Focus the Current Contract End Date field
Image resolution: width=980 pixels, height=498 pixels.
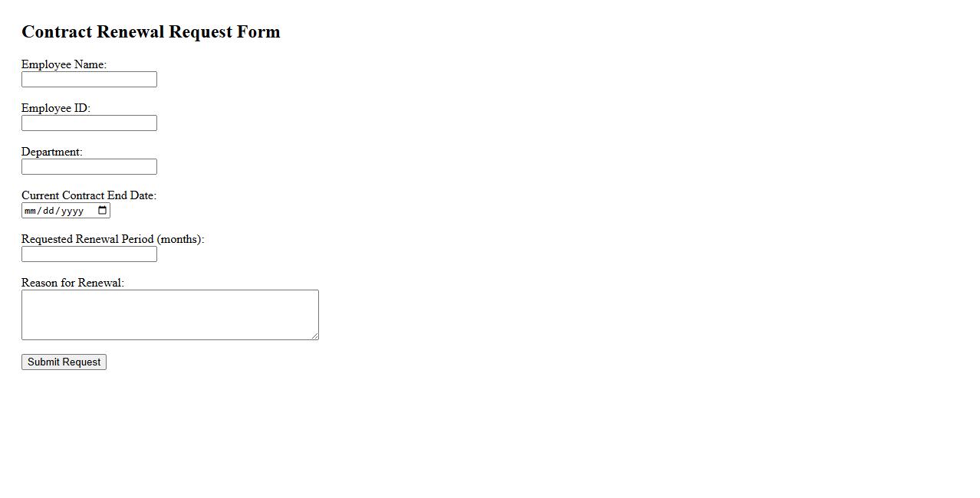coord(61,211)
